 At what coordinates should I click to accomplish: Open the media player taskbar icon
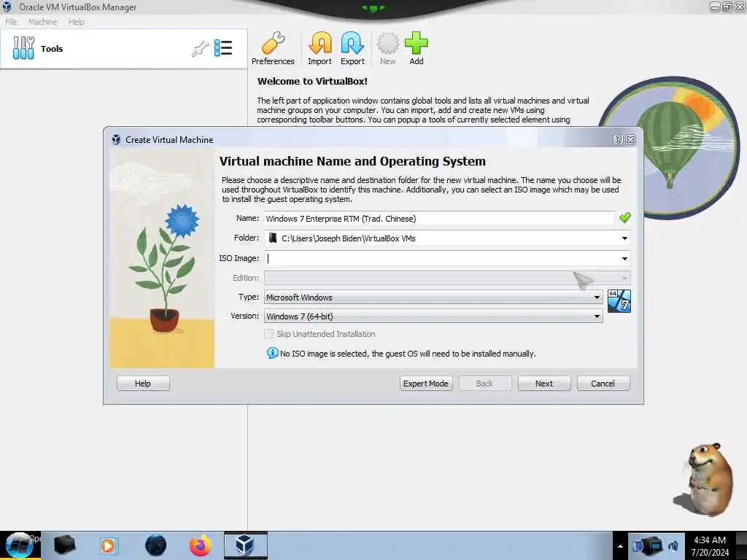(109, 545)
